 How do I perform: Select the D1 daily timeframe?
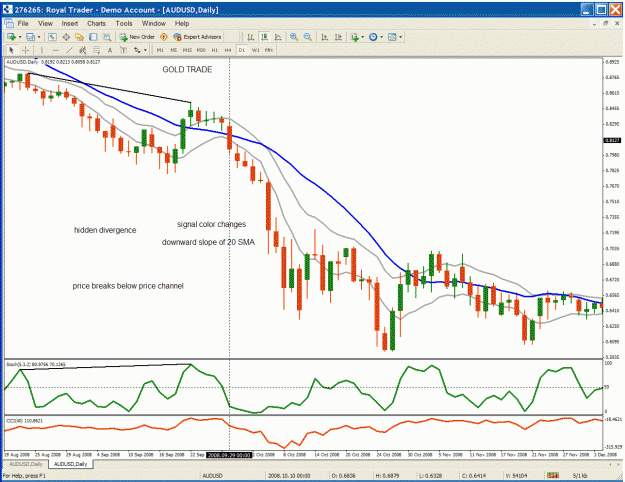pyautogui.click(x=242, y=50)
